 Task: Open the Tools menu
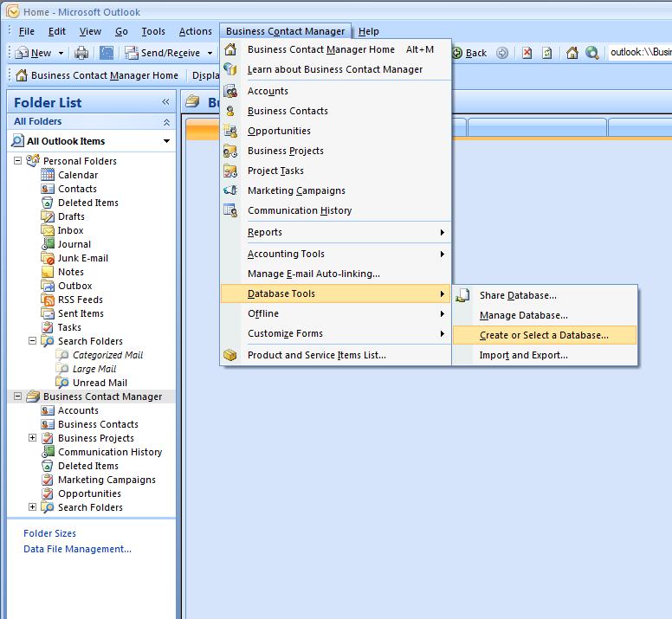tap(153, 31)
